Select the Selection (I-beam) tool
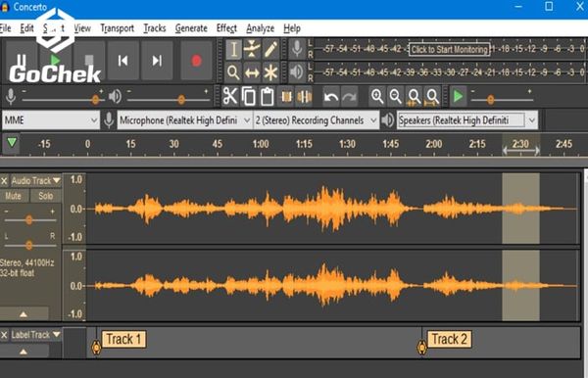Image resolution: width=588 pixels, height=378 pixels. pos(233,49)
